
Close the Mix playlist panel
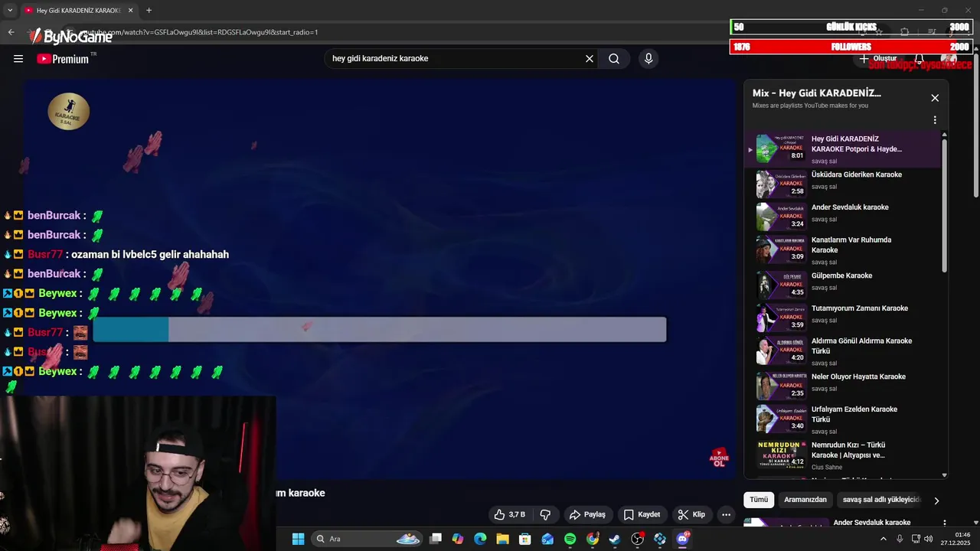click(935, 98)
